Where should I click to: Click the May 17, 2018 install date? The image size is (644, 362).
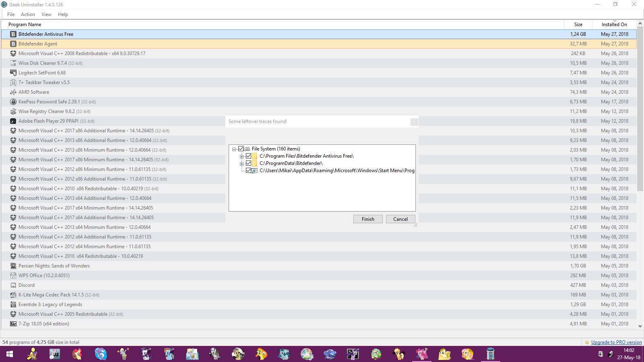[x=615, y=102]
